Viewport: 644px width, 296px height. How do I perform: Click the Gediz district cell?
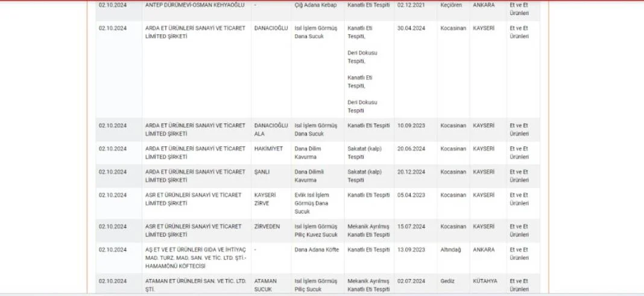[x=448, y=281]
